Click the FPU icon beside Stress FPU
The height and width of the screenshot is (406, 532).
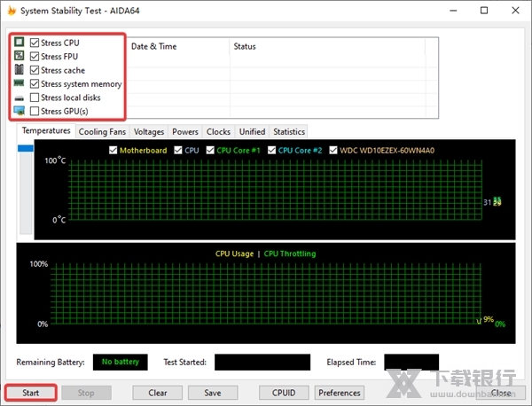pos(19,56)
